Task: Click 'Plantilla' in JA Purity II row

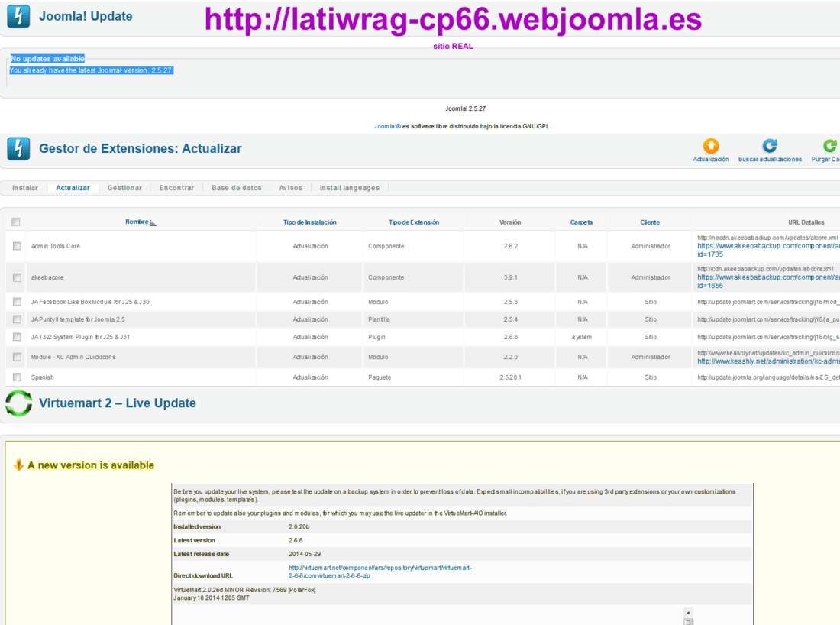Action: coord(379,319)
